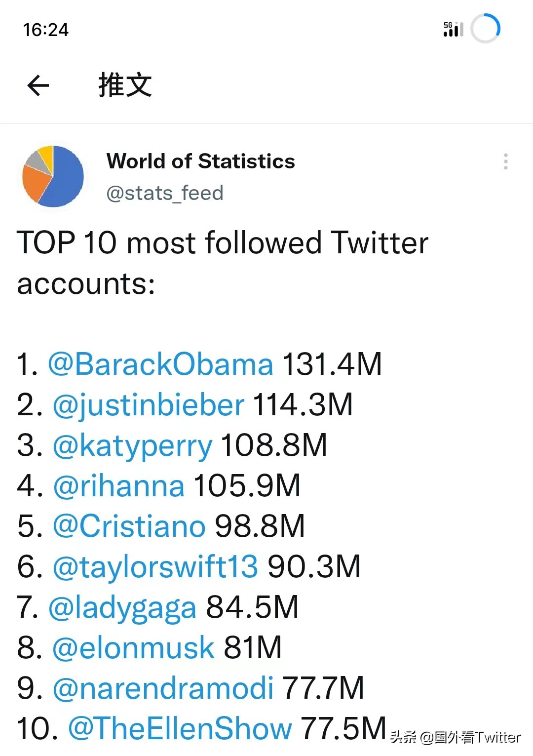Image resolution: width=533 pixels, height=756 pixels.
Task: Open the World of Statistics profile name
Action: click(x=201, y=161)
